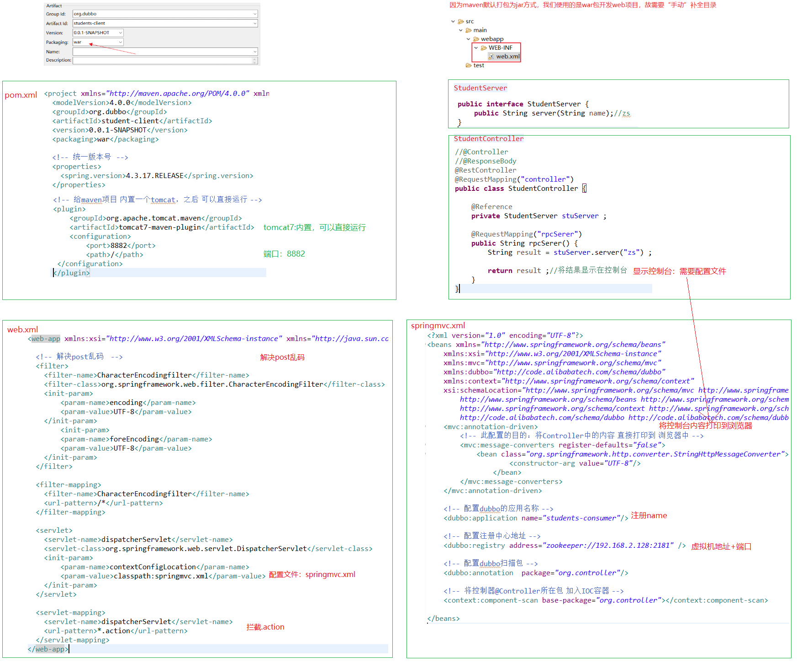Click the webapp folder icon
Screen dimensions: 802x672
pyautogui.click(x=476, y=39)
